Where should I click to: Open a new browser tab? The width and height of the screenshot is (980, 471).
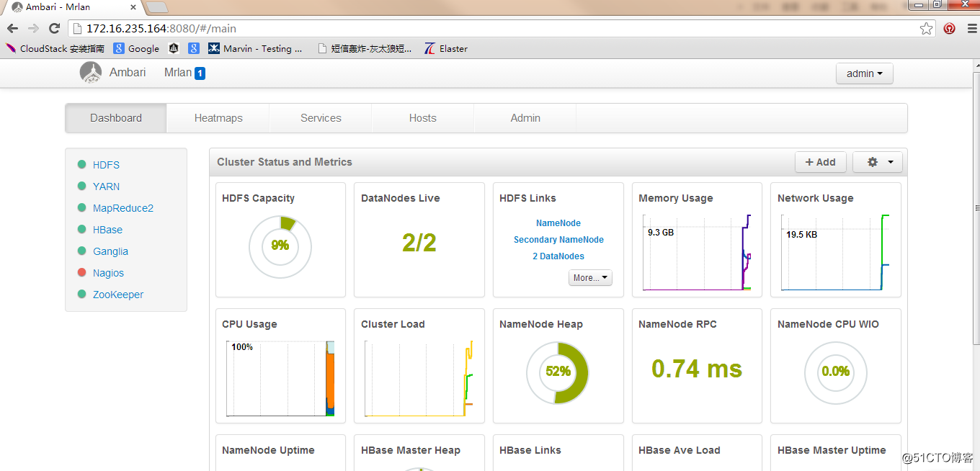(x=157, y=7)
